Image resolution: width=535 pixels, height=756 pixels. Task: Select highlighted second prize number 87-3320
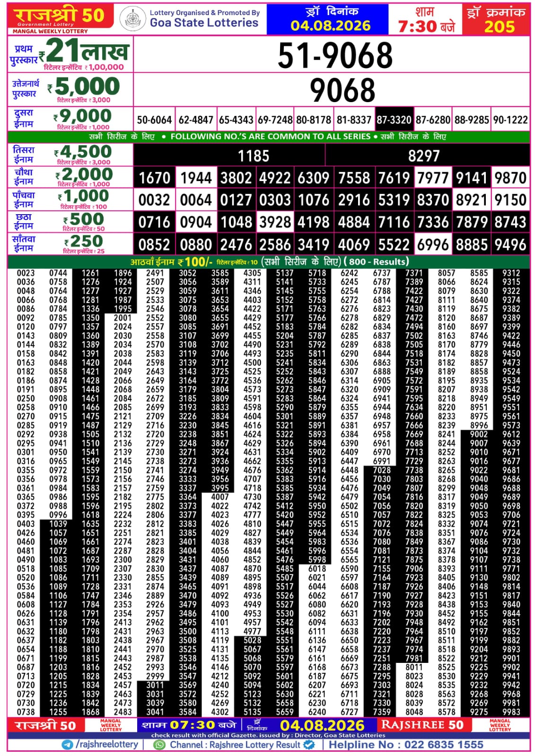[394, 120]
